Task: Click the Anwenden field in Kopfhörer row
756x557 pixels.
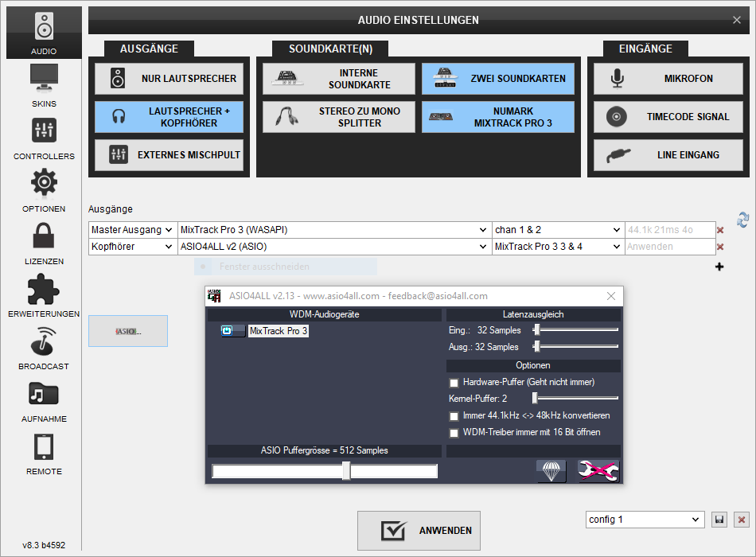Action: click(670, 247)
